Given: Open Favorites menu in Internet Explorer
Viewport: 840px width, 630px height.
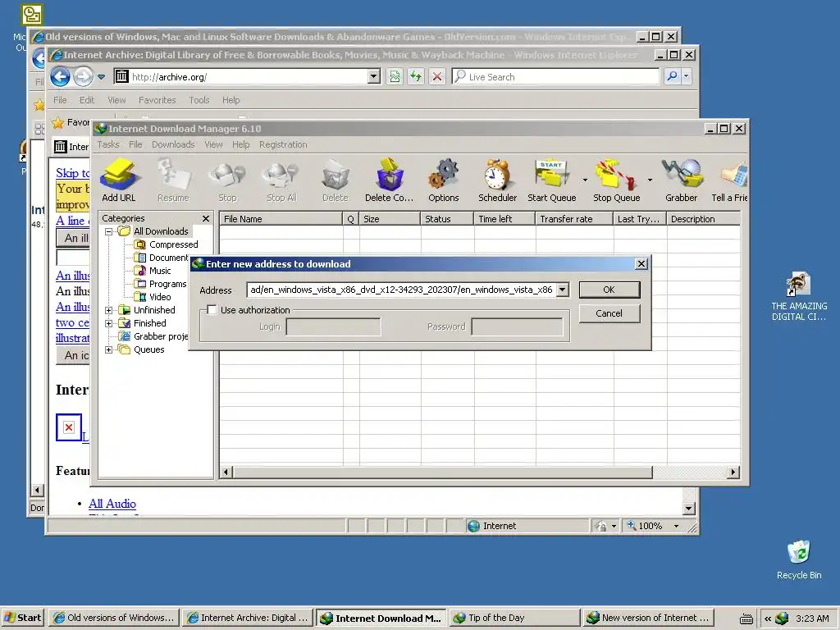Looking at the screenshot, I should pos(157,100).
